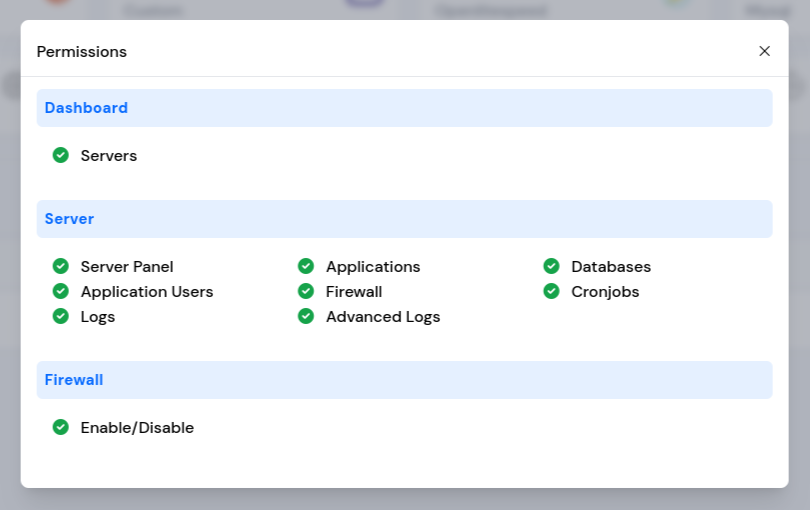Click the Advanced Logs label text
This screenshot has height=510, width=810.
382,317
